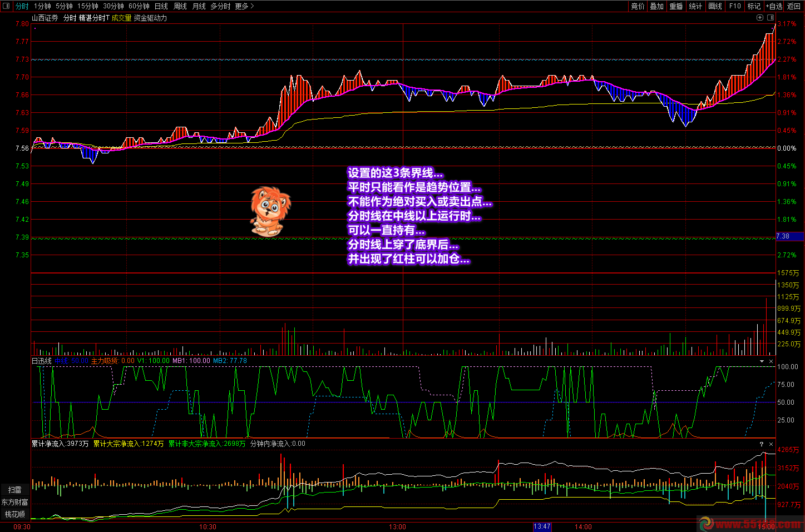Toggle the right-side panel icon above the chart
This screenshot has height=532, width=805.
[x=770, y=18]
